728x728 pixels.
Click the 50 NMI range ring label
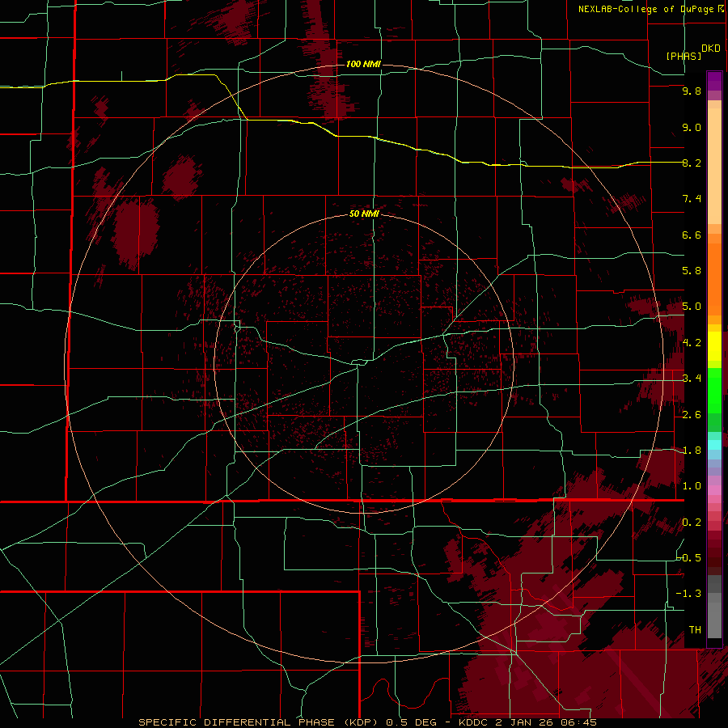[364, 214]
